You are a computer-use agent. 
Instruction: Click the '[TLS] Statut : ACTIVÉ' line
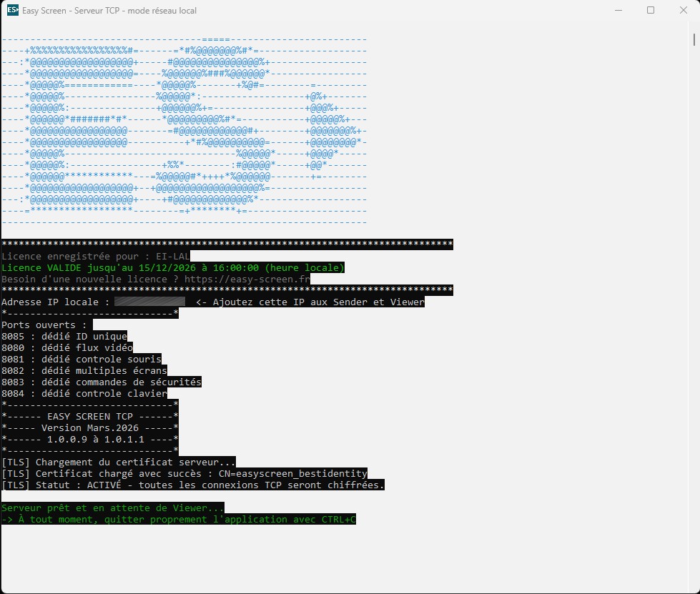click(193, 485)
